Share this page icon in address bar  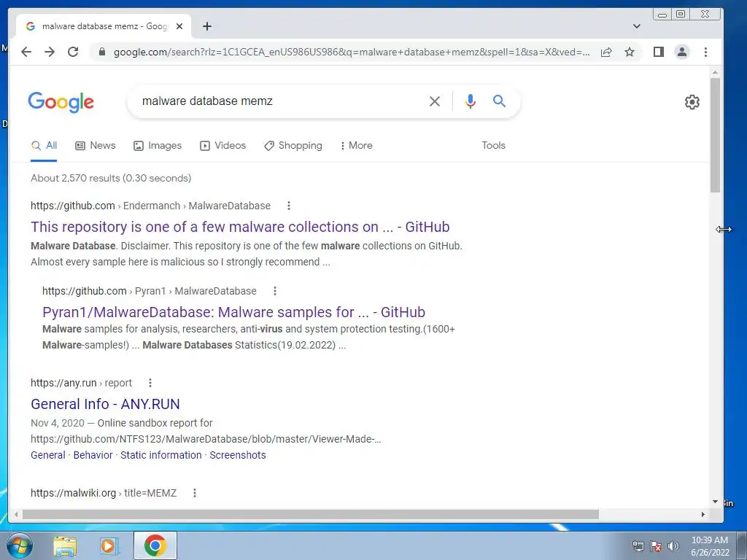[606, 52]
